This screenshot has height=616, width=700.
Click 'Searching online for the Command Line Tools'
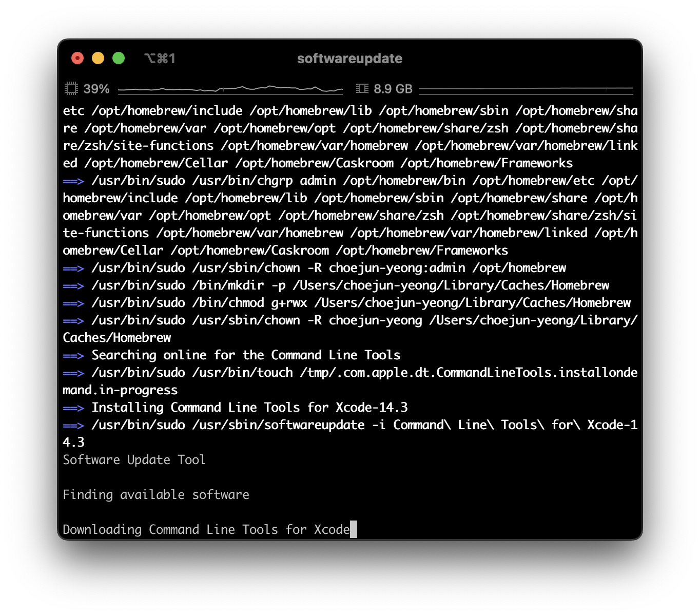point(246,355)
